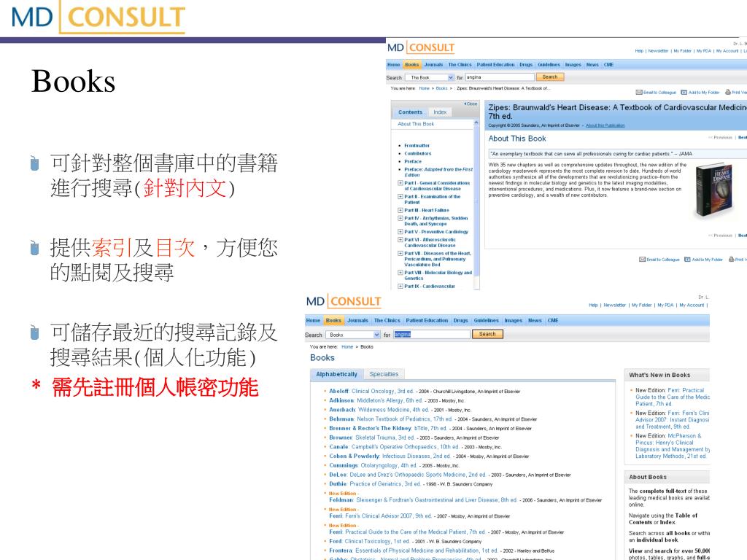
Task: Open the Heart Disease book cover image
Action: pos(713,191)
